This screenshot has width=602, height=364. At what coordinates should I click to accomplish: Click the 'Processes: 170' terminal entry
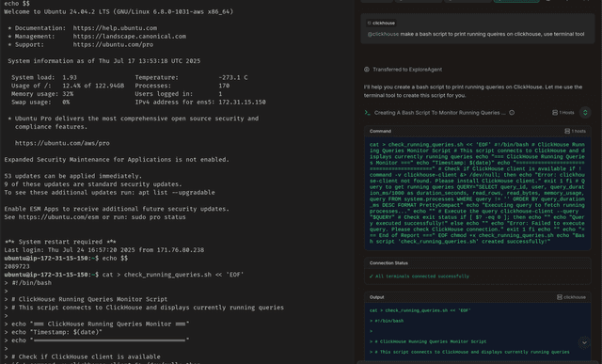coord(182,86)
